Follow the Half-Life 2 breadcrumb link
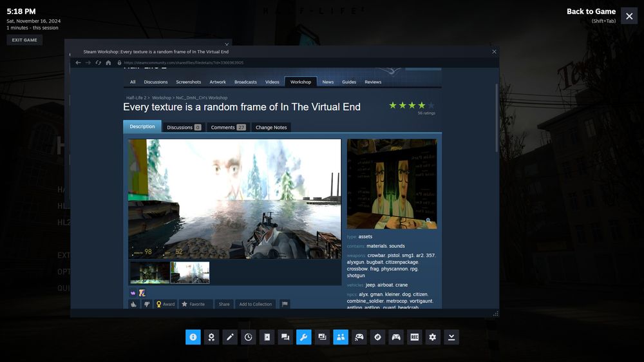This screenshot has height=362, width=644. (137, 98)
